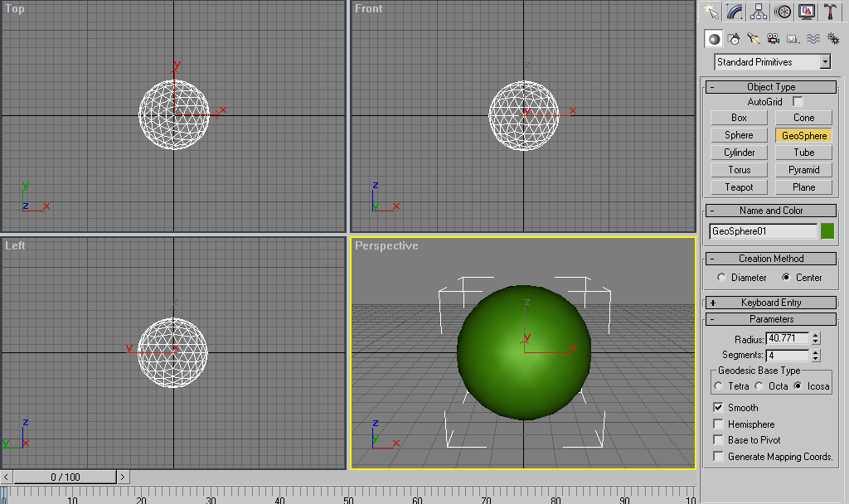Select the Helpers category icon
Image resolution: width=849 pixels, height=504 pixels.
793,39
